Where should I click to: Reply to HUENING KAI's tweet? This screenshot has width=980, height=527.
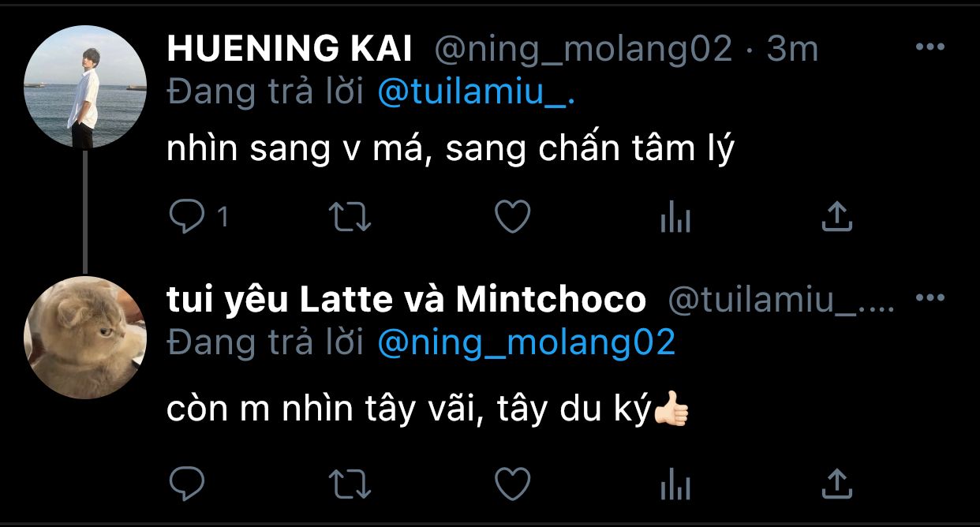187,218
